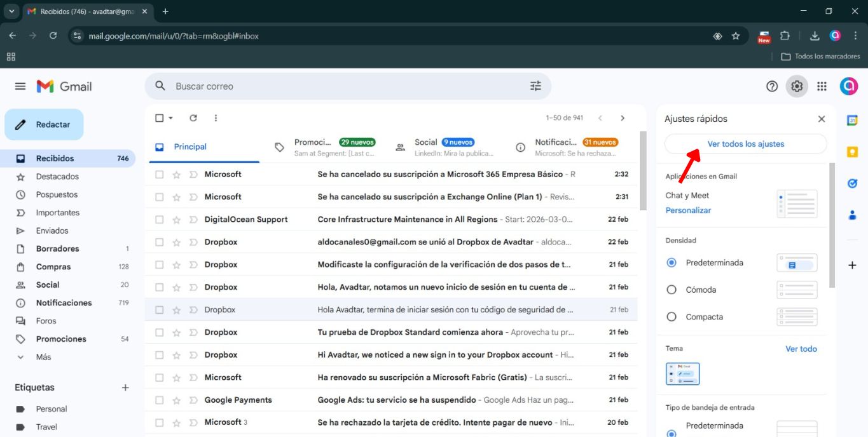Bookmark this page with the star icon in address bar

click(736, 36)
